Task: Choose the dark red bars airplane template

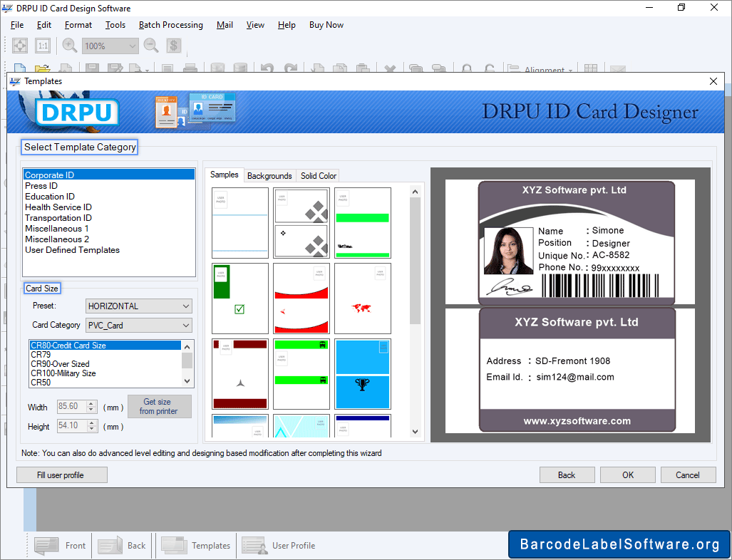Action: 240,374
